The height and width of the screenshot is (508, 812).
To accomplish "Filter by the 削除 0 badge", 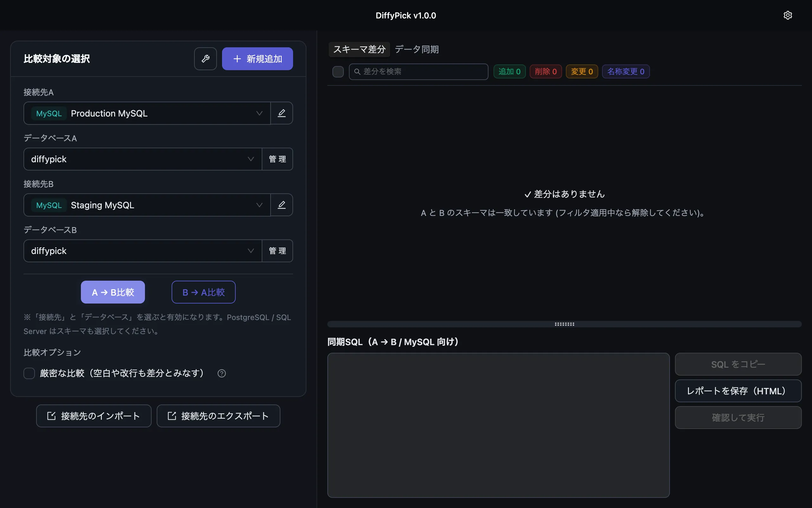I will 546,71.
